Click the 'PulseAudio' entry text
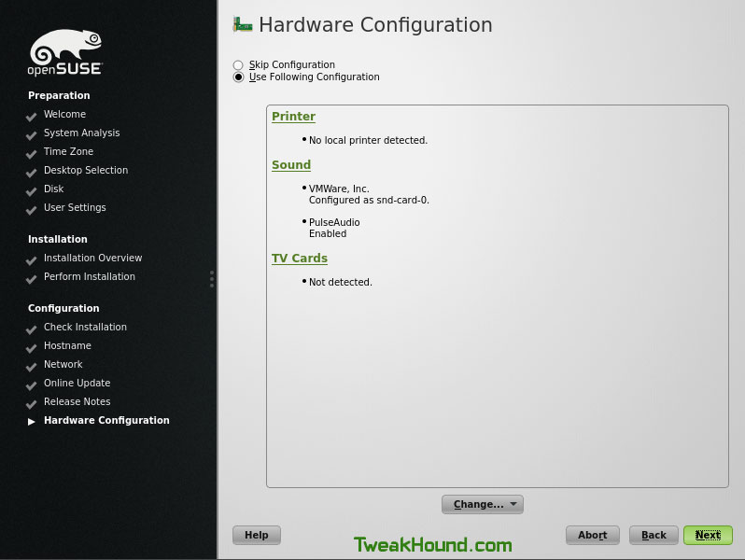 click(334, 222)
